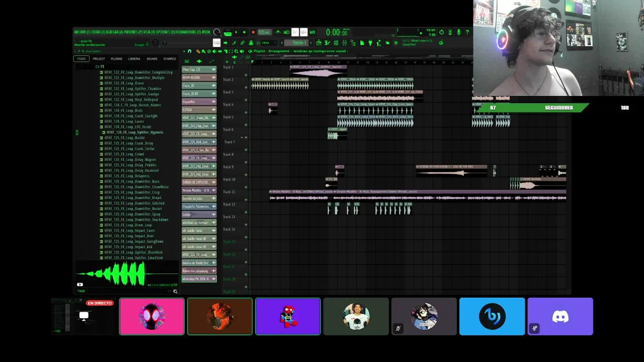Viewport: 644px width, 362px height.
Task: Select the Discord logo avatar user tile
Action: 560,316
